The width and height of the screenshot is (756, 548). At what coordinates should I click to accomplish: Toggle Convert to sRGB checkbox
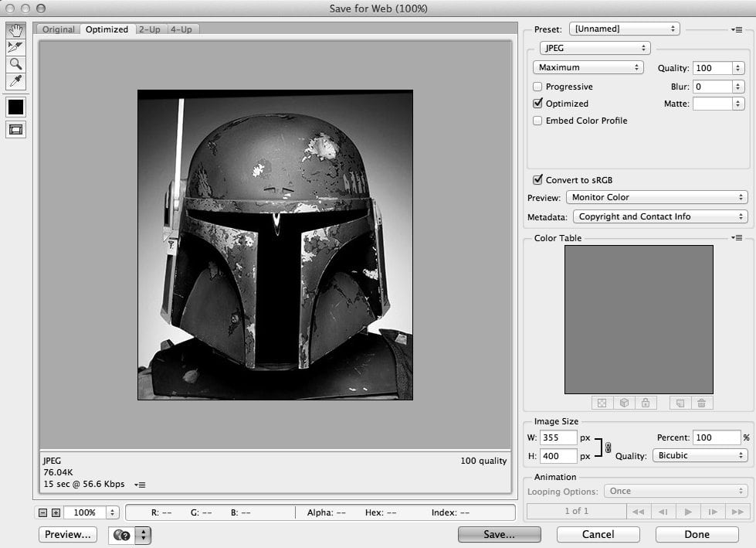[537, 180]
